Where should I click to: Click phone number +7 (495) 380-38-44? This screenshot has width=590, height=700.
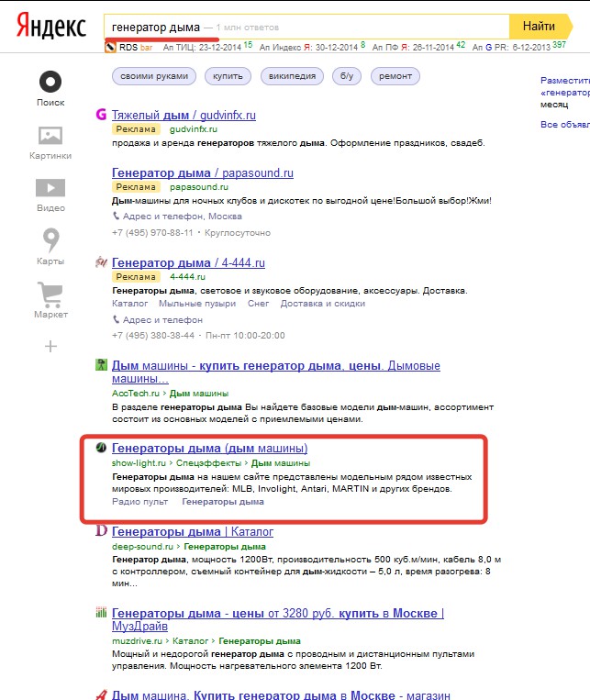tap(152, 335)
